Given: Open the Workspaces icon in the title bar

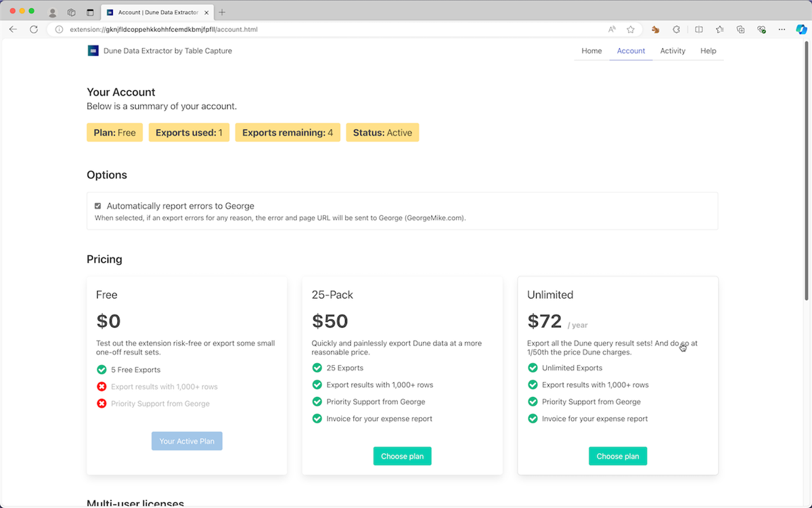Looking at the screenshot, I should [x=71, y=12].
